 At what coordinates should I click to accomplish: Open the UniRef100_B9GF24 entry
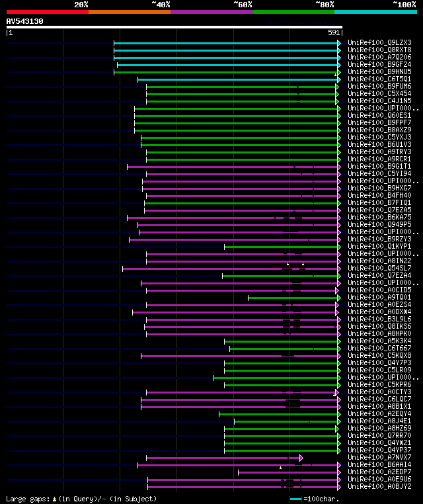379,64
